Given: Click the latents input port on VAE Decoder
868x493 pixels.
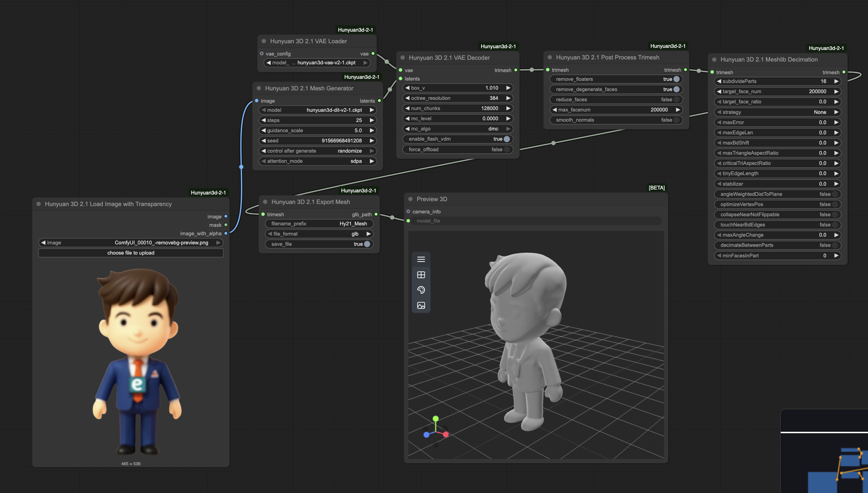Looking at the screenshot, I should coord(401,79).
